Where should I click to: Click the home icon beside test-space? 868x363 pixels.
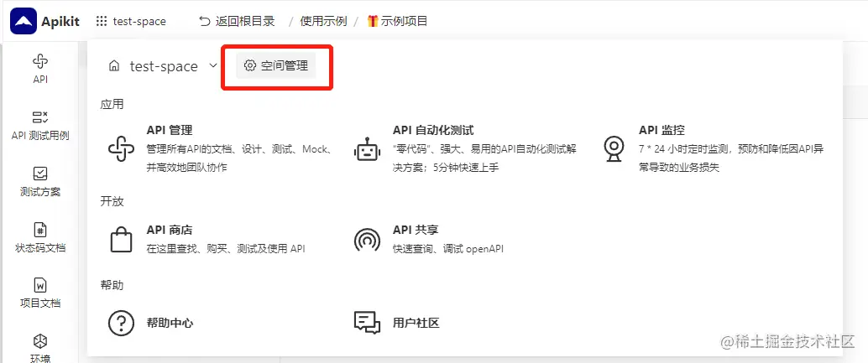click(114, 66)
